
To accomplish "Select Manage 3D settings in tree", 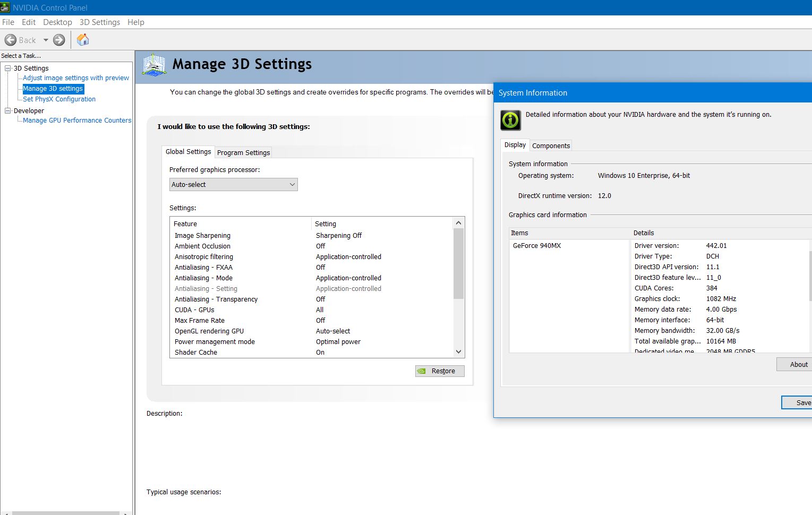I will [x=53, y=89].
